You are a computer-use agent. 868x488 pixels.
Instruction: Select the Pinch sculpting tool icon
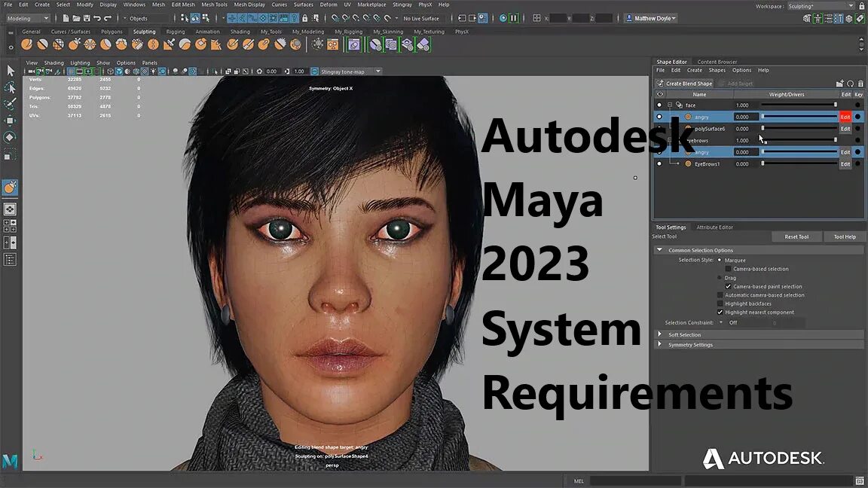click(90, 44)
